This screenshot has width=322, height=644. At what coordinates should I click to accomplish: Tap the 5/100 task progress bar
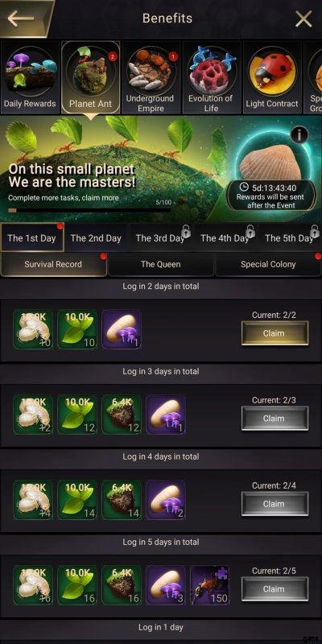(x=89, y=210)
